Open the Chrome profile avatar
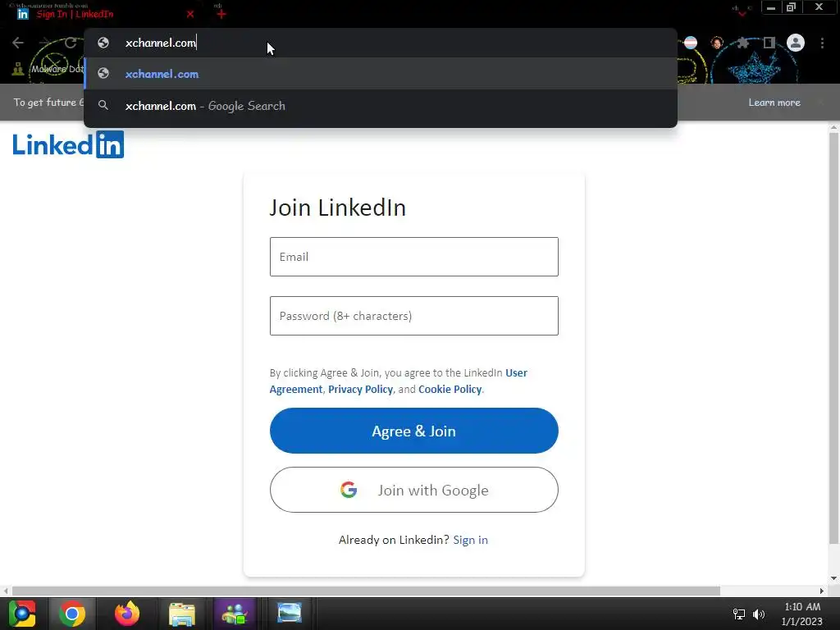Image resolution: width=840 pixels, height=630 pixels. pyautogui.click(x=796, y=43)
